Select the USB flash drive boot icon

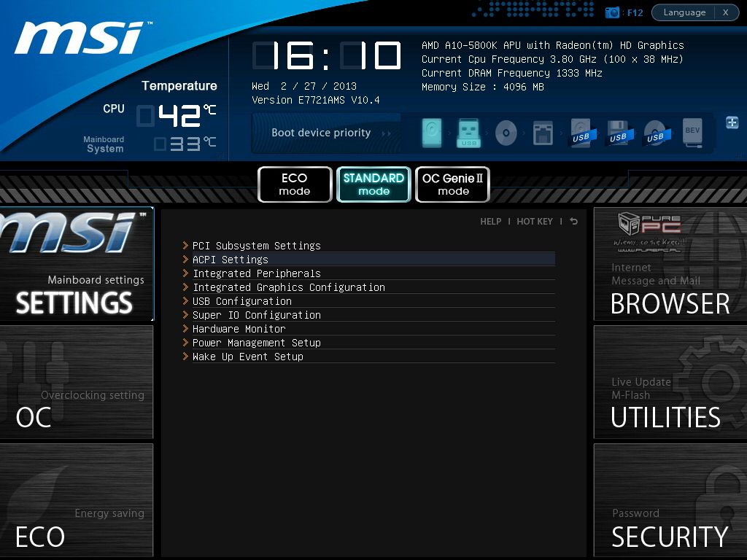point(468,133)
